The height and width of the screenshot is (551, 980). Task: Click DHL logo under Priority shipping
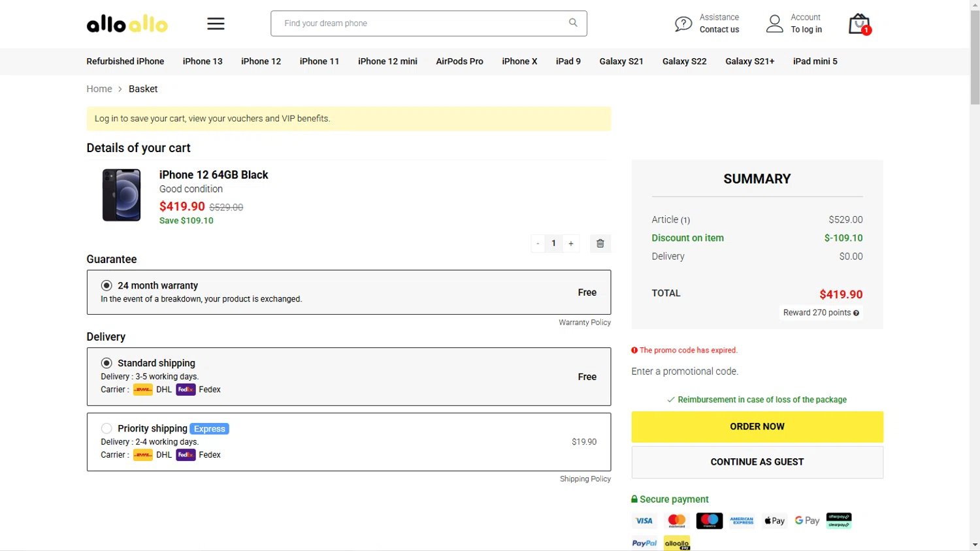[143, 455]
